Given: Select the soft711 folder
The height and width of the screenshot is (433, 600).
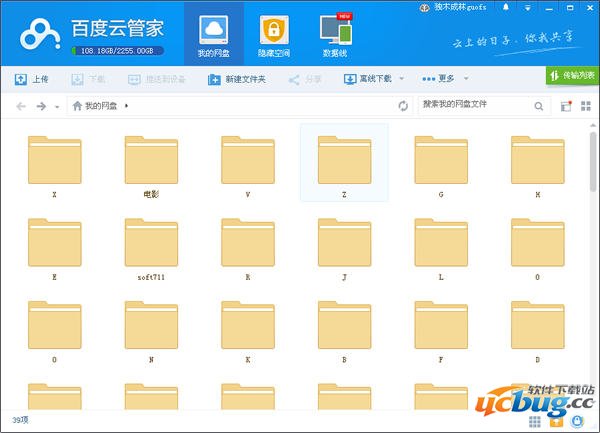Looking at the screenshot, I should (151, 249).
